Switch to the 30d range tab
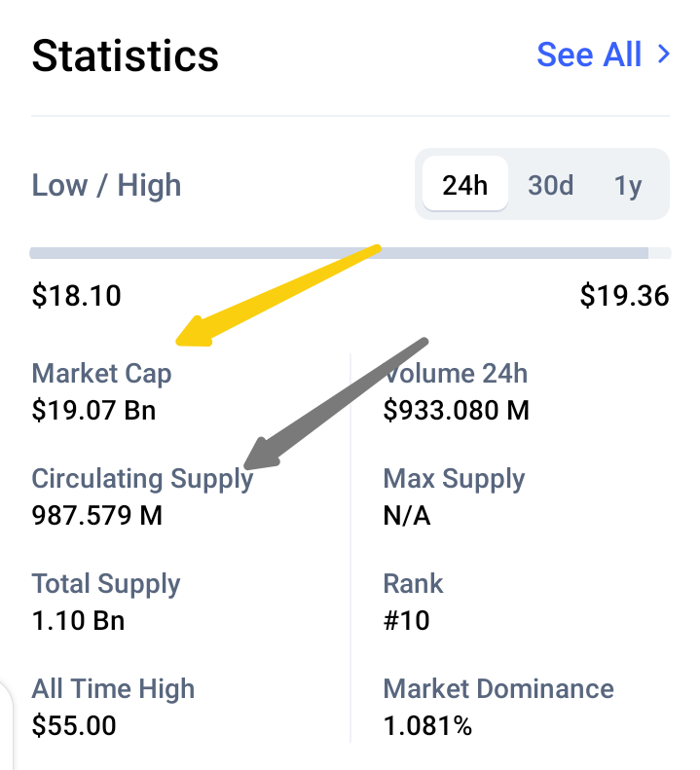The height and width of the screenshot is (770, 700). coord(550,185)
